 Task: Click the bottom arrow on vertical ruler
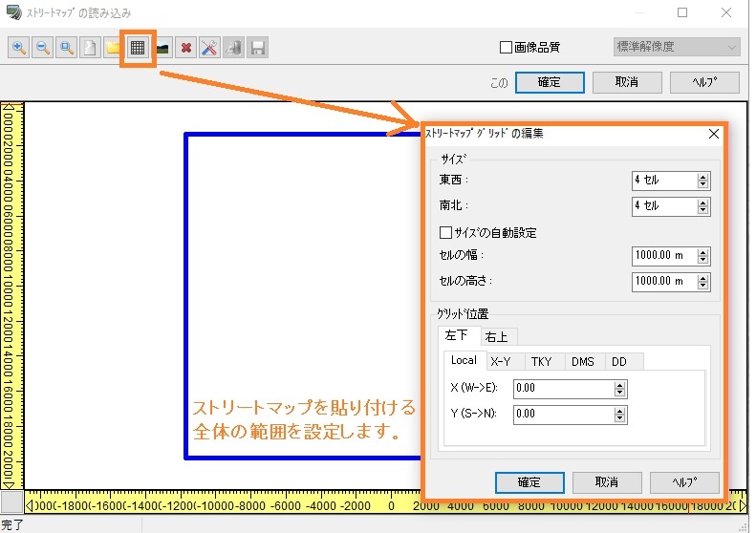tap(9, 484)
